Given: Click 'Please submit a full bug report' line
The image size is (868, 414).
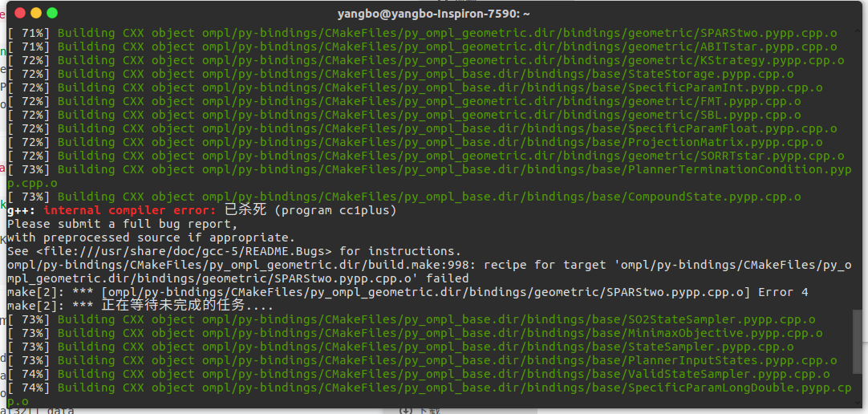Looking at the screenshot, I should tap(123, 224).
